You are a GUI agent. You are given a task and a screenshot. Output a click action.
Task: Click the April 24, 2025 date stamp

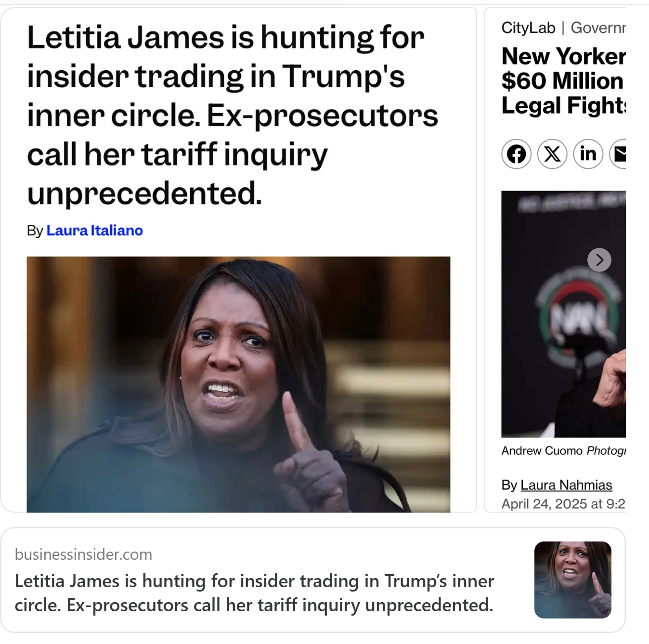[563, 504]
